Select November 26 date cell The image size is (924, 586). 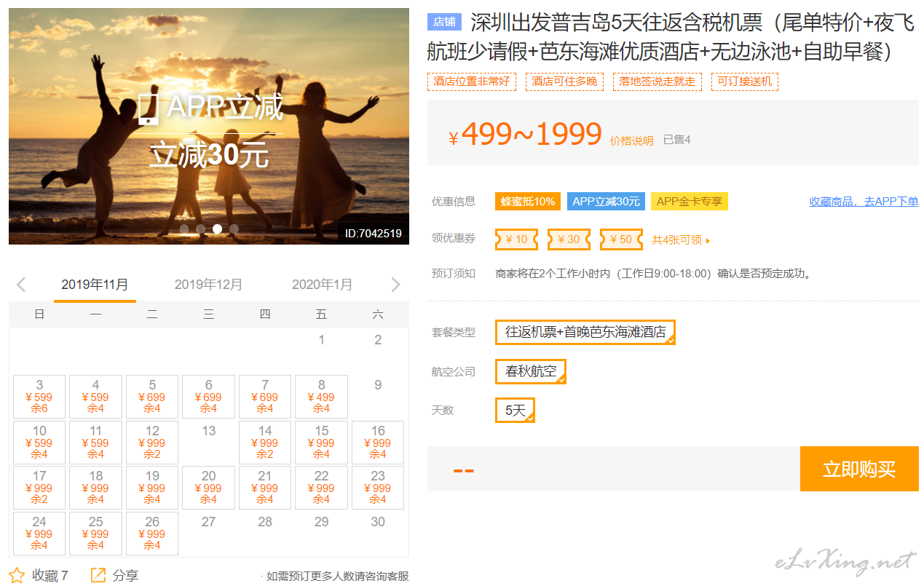[152, 533]
